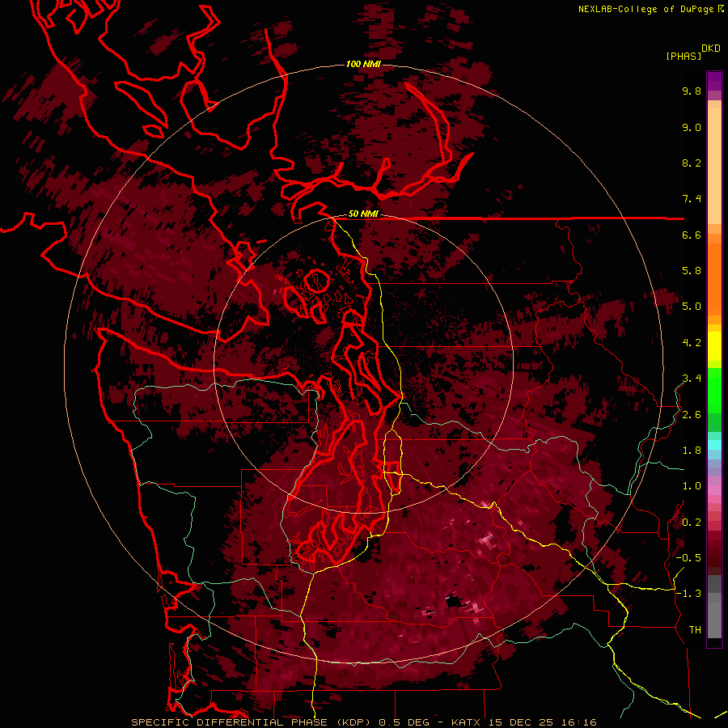Click the 2.6 legend value
Viewport: 728px width, 728px height.
tap(692, 415)
